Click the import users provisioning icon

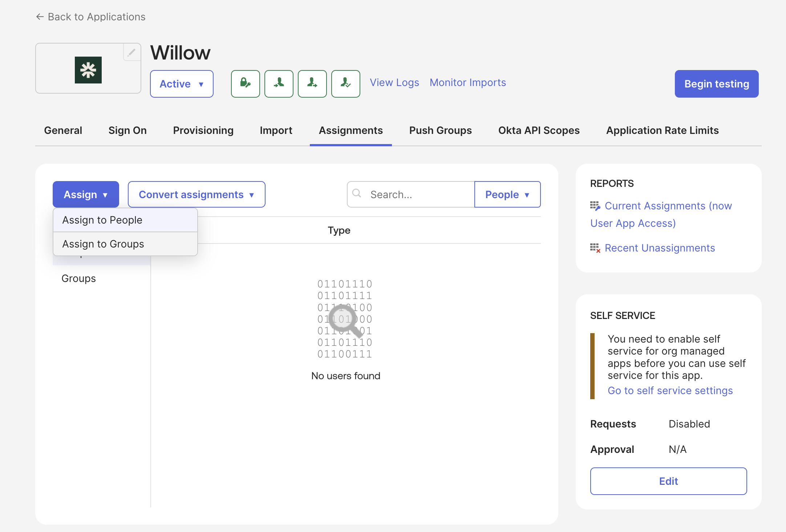pyautogui.click(x=279, y=84)
